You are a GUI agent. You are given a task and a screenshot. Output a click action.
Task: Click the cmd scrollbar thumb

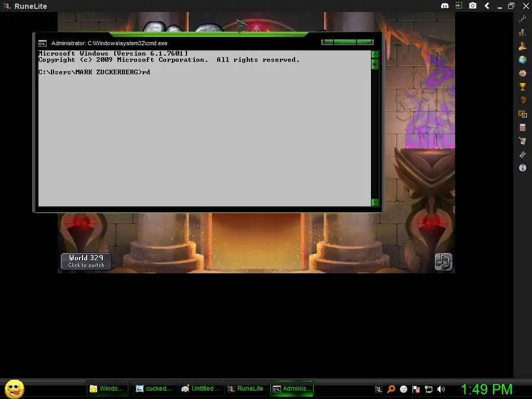[375, 64]
